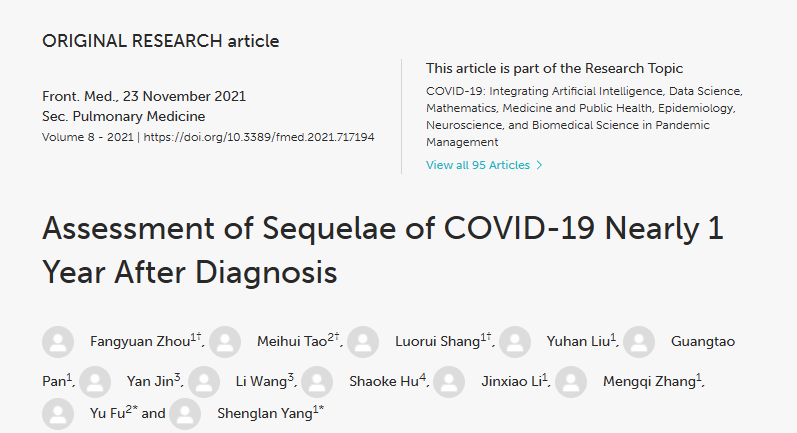Click avatar icon beside Jinxiao Li
Viewport: 797px width, 433px height.
452,381
